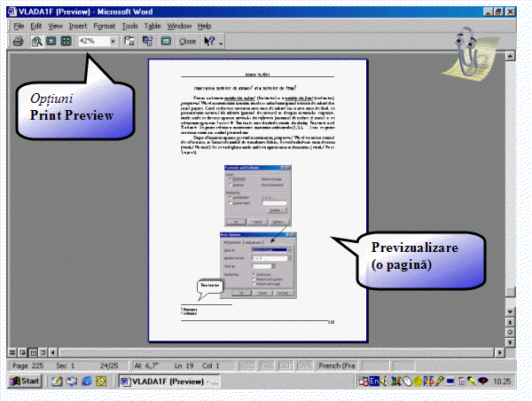Open the File menu

[x=19, y=26]
